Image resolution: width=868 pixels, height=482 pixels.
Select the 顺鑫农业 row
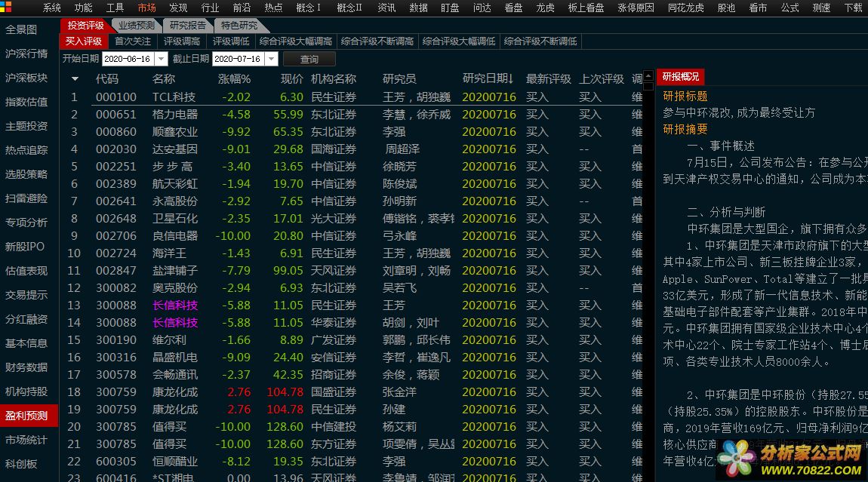352,132
